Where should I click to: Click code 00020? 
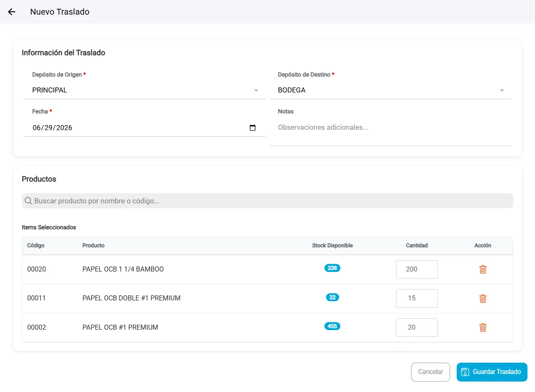(36, 269)
